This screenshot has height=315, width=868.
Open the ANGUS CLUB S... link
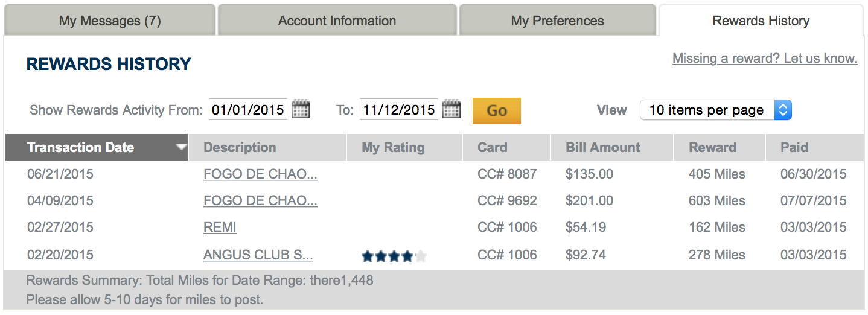[x=258, y=255]
